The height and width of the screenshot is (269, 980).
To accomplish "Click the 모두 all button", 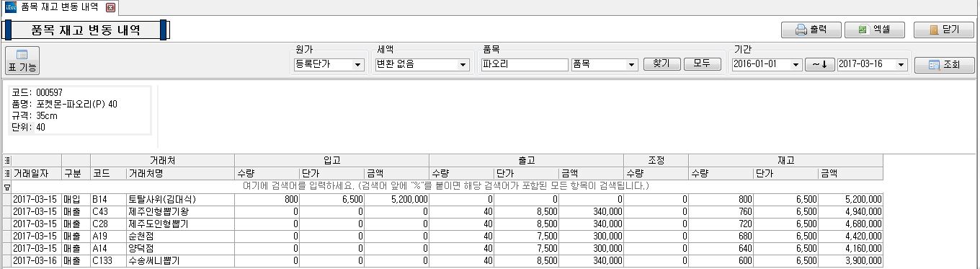I will coord(703,63).
